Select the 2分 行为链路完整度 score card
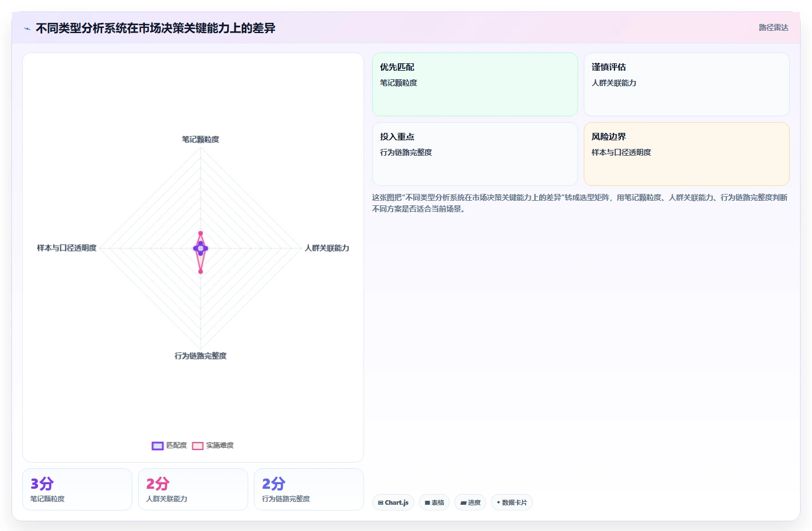Image resolution: width=812 pixels, height=531 pixels. coord(309,489)
